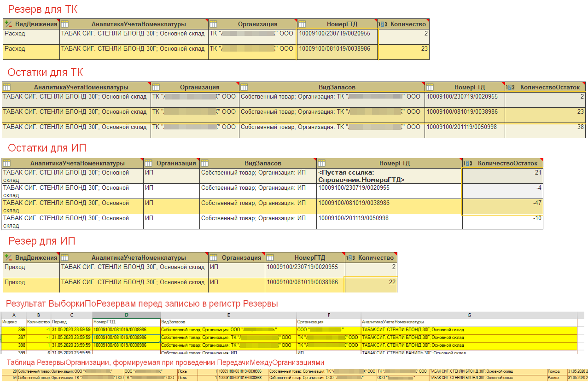
Task: Click 10009100/230719/0020955 cell in Резер для ИП table
Action: tap(305, 270)
